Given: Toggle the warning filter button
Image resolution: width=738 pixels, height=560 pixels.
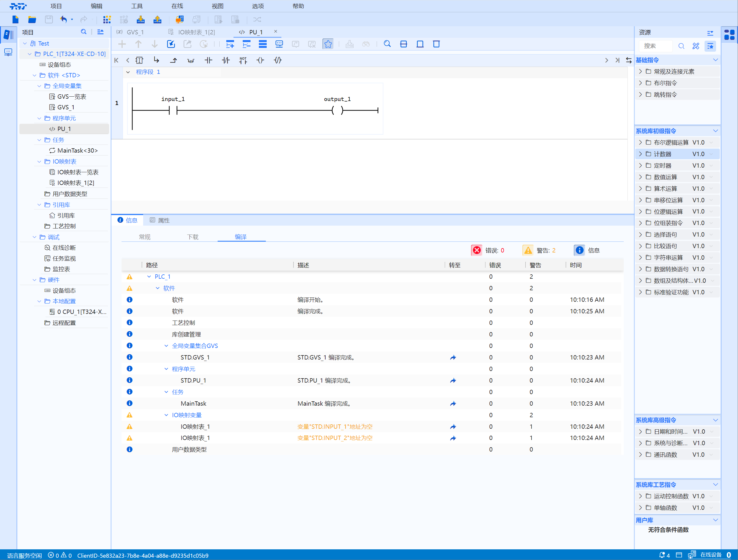Looking at the screenshot, I should [x=528, y=250].
